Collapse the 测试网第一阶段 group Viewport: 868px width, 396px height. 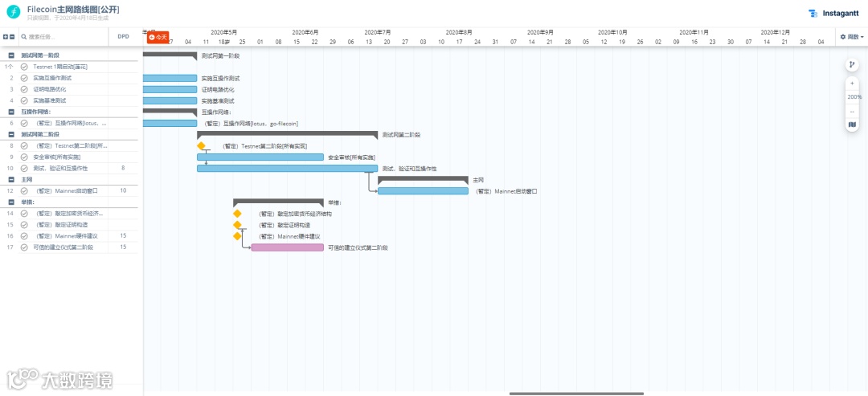click(11, 55)
